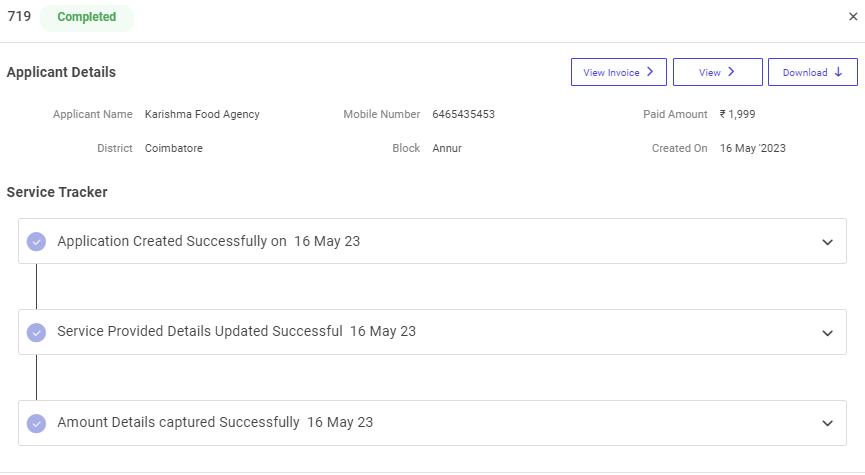The width and height of the screenshot is (865, 475).
Task: Select Service Provided Details Updated text
Action: pos(199,332)
